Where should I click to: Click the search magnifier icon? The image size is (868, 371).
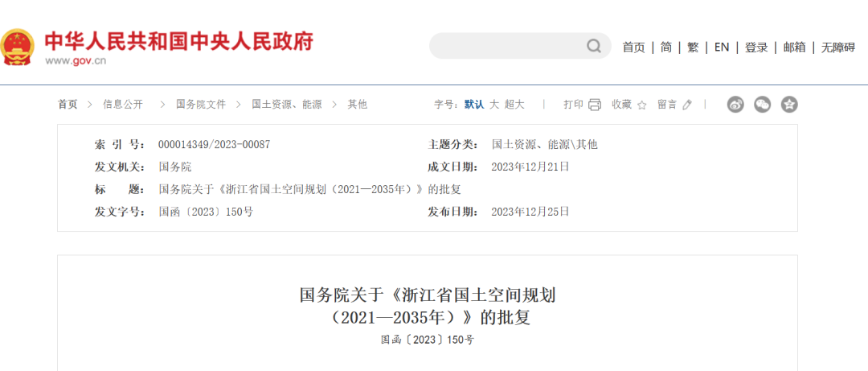[593, 46]
